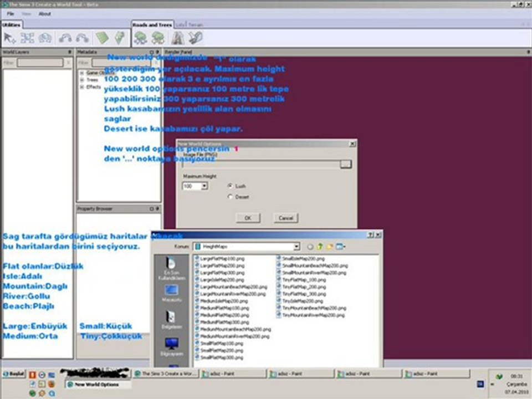Expand the Game Objects tree node
The image size is (532, 399).
point(82,73)
